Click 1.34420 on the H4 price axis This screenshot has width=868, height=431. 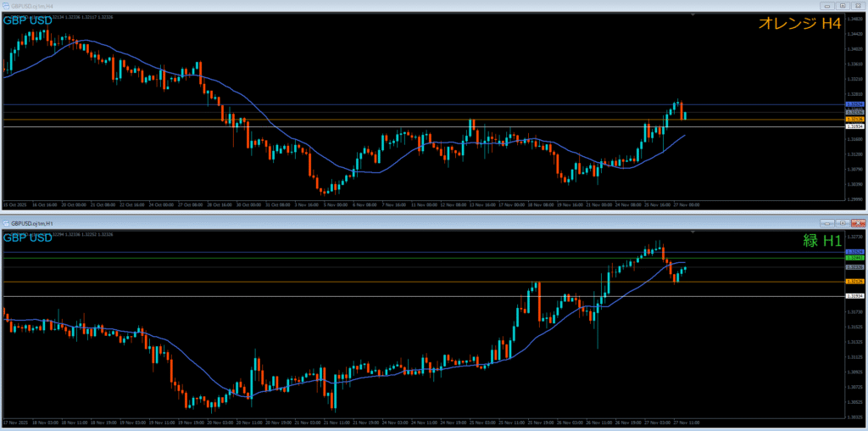tap(855, 33)
